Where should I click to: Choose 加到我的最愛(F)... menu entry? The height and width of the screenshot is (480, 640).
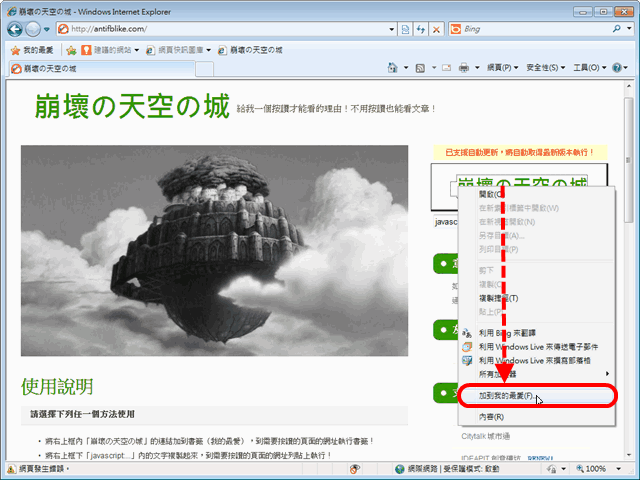[537, 396]
